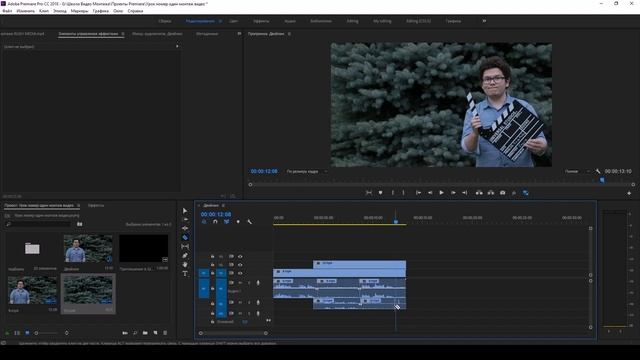
Task: Switch to the Цвет workspace tab
Action: point(233,21)
